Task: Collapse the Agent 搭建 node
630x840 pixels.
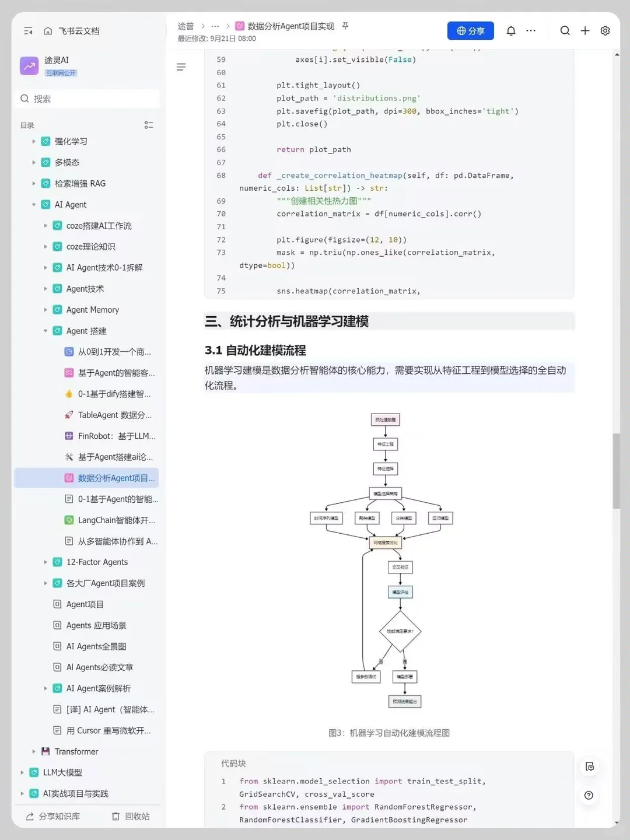Action: pyautogui.click(x=45, y=331)
